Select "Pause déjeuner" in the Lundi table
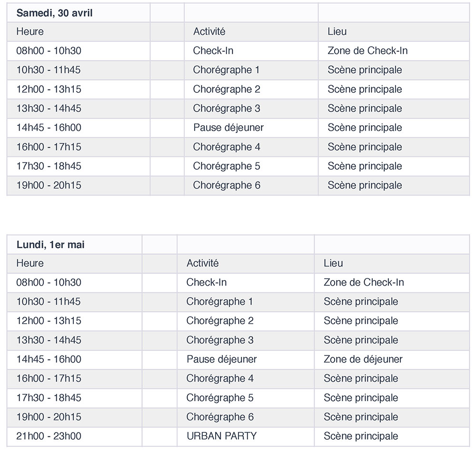Viewport: 476px width, 453px height. (x=221, y=359)
